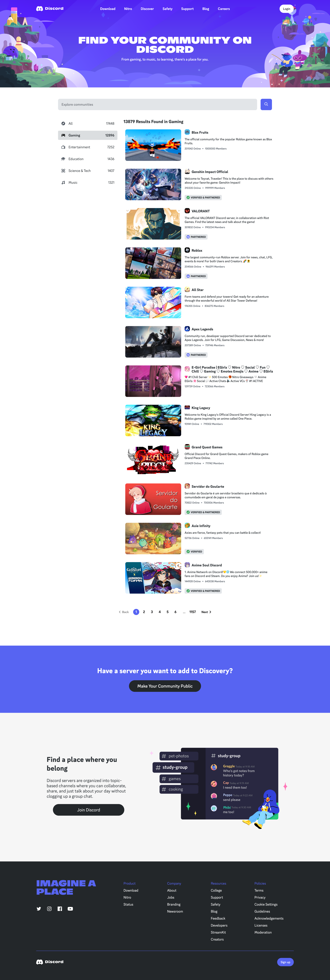
Task: Open the King Legacy banner thumbnail
Action: pos(153,420)
